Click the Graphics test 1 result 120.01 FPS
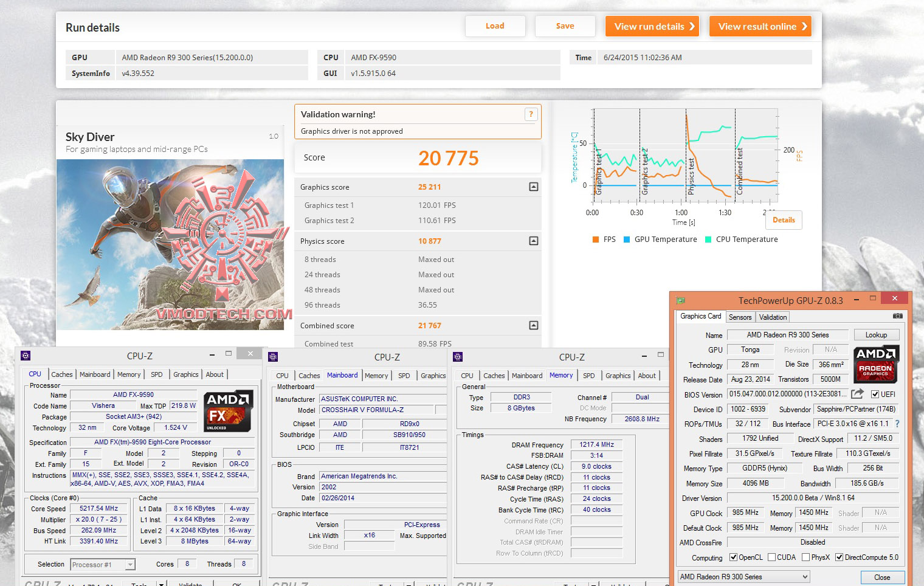The width and height of the screenshot is (924, 586). pos(437,205)
